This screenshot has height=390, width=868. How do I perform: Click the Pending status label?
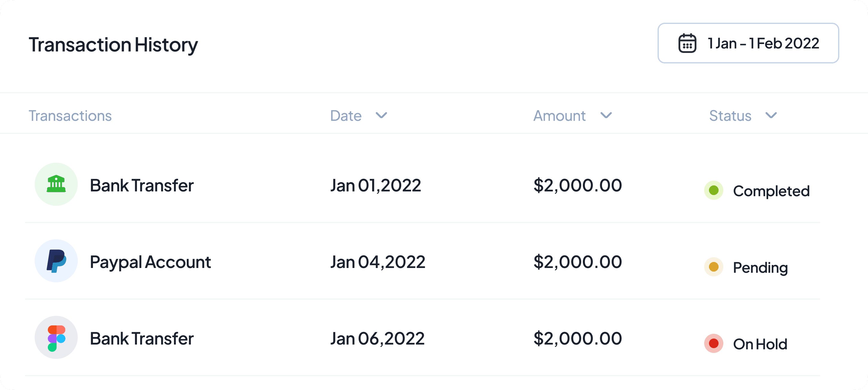[x=760, y=268]
